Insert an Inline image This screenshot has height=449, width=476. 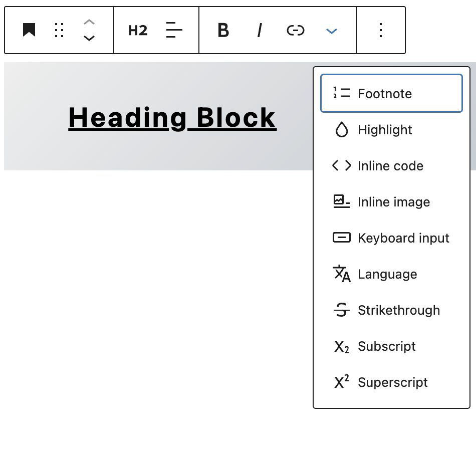(391, 202)
